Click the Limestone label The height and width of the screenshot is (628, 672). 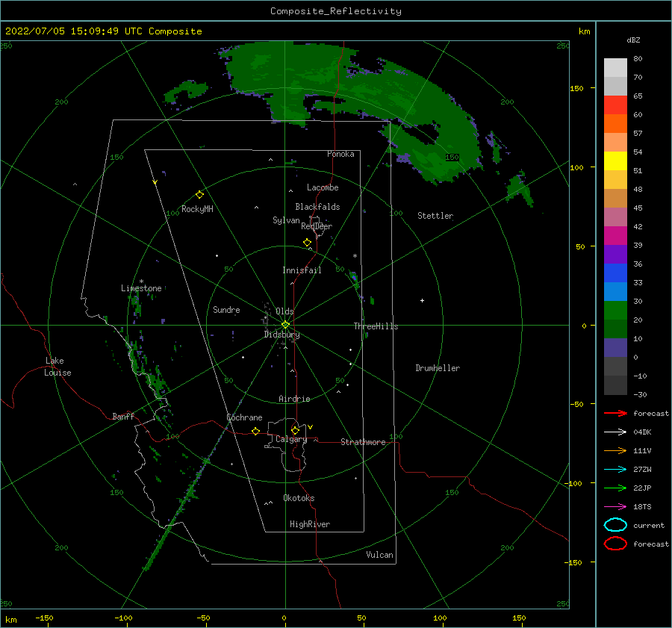(x=141, y=288)
